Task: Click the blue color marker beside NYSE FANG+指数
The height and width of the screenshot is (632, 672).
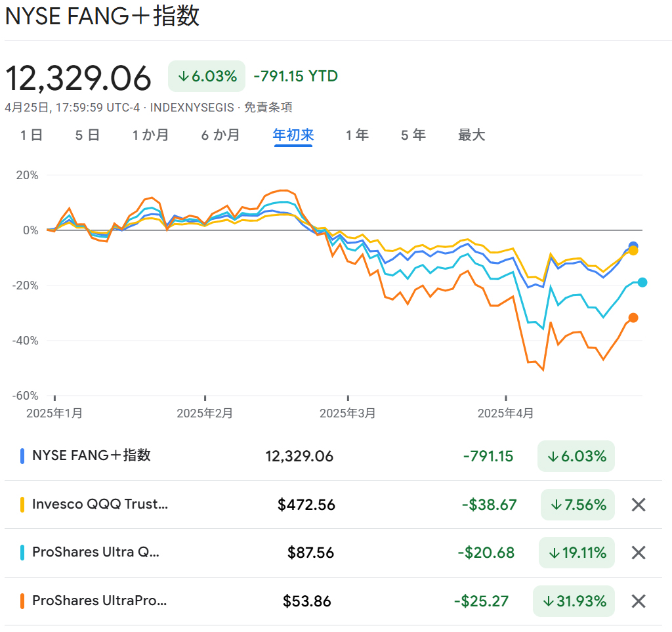Action: (22, 456)
